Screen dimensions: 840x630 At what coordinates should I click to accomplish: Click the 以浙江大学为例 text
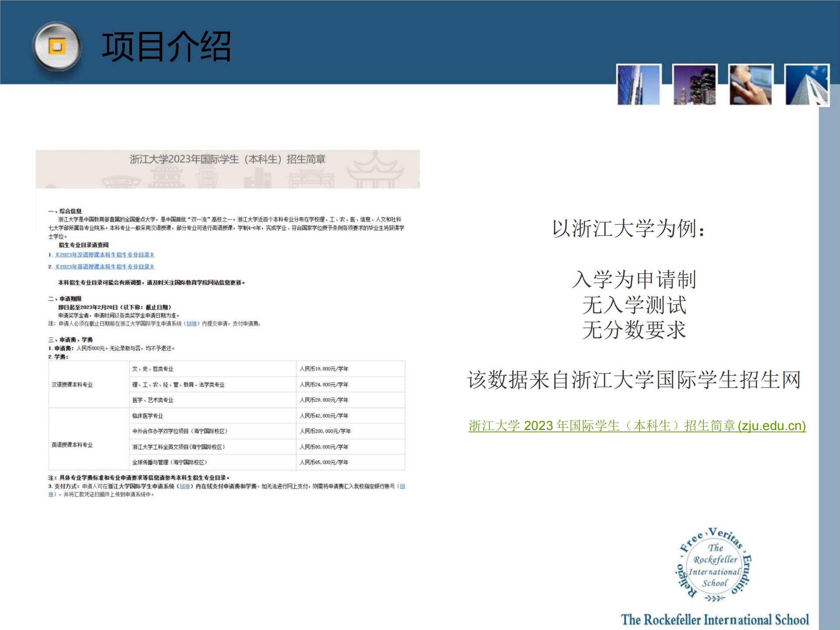coord(629,228)
